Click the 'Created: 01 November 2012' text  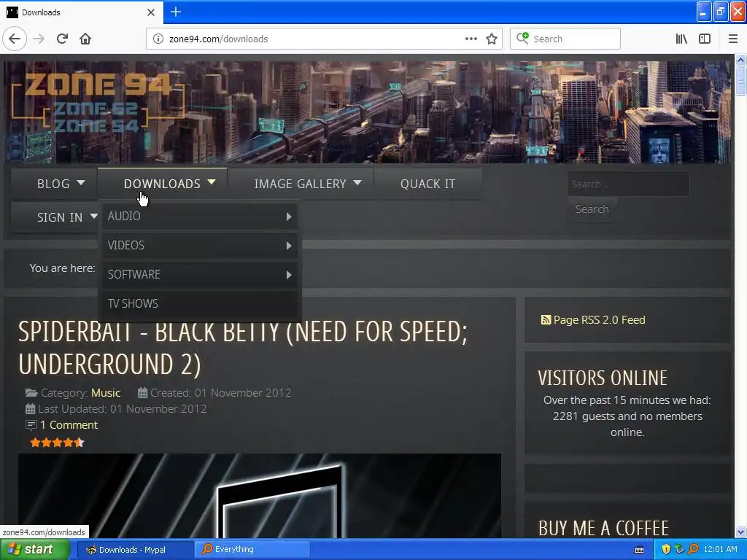(x=220, y=393)
